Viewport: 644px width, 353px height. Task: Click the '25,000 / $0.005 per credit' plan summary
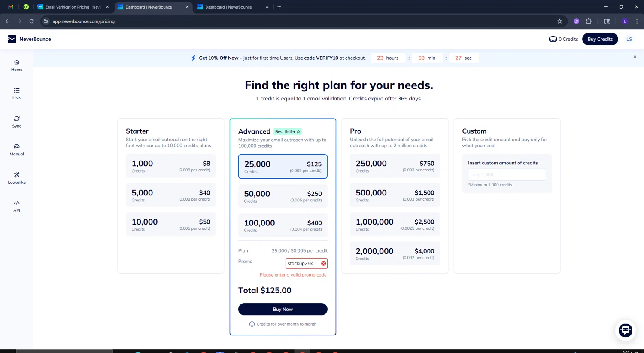click(300, 251)
